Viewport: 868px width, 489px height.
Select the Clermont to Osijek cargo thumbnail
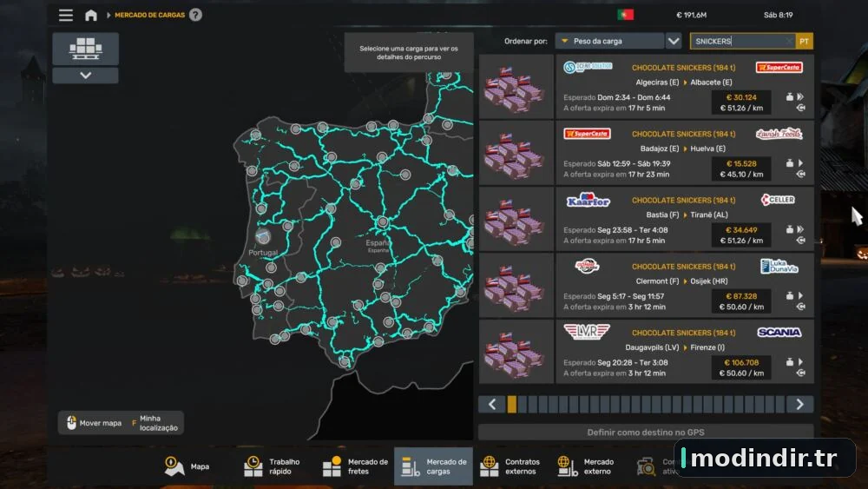coord(516,286)
